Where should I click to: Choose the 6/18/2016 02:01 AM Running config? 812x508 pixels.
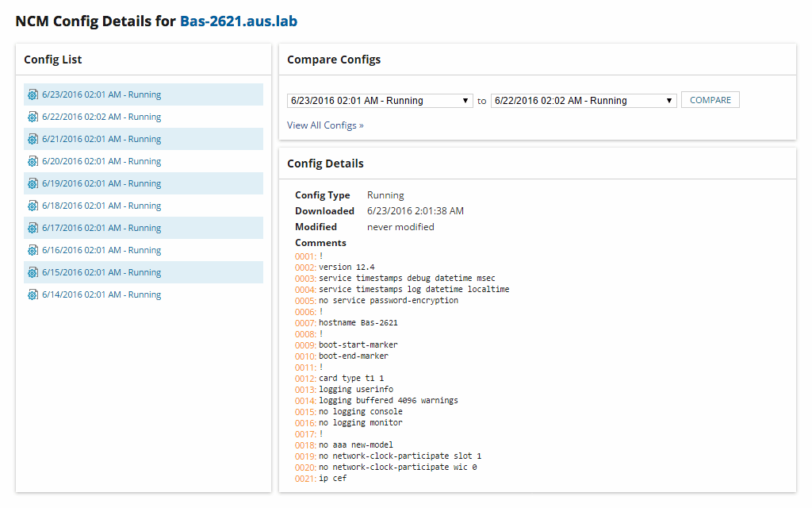click(101, 206)
